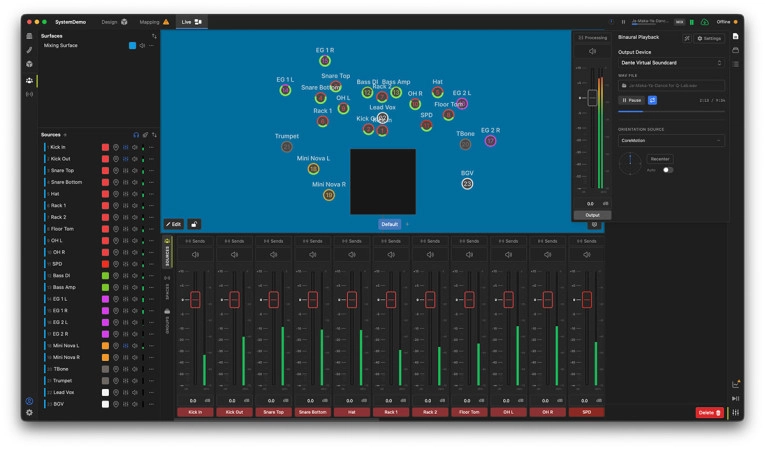Open Sends on the Kick In channel
The image size is (765, 449).
point(195,241)
